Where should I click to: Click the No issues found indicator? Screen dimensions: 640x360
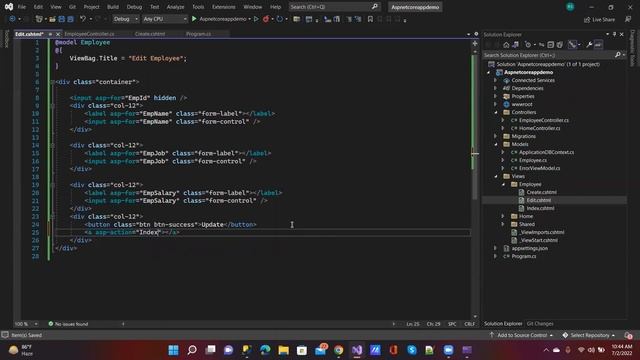68,324
